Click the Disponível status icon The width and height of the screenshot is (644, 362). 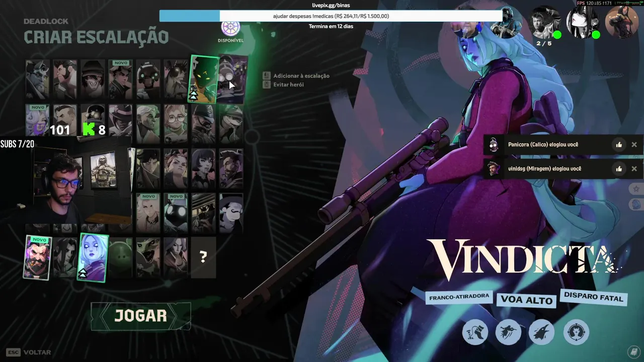pyautogui.click(x=230, y=28)
